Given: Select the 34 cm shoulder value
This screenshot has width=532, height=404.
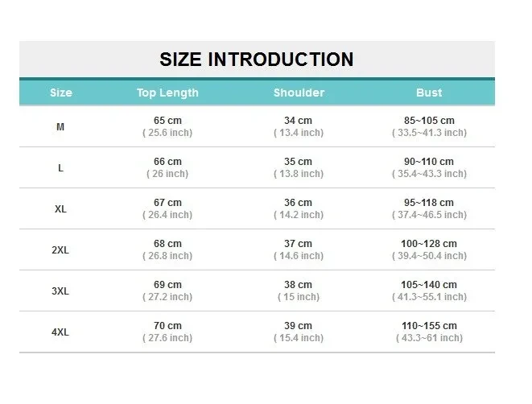Looking at the screenshot, I should pos(299,120).
